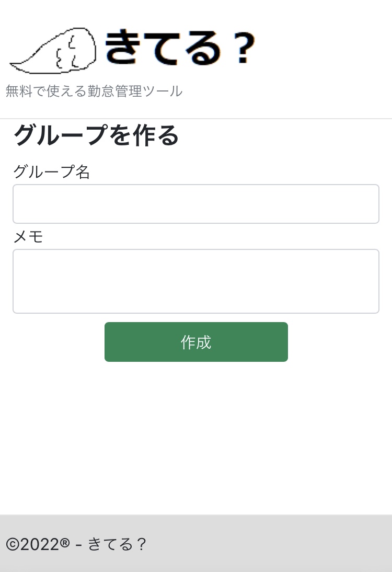Click the グループ名 field label
The image size is (392, 572).
click(52, 171)
